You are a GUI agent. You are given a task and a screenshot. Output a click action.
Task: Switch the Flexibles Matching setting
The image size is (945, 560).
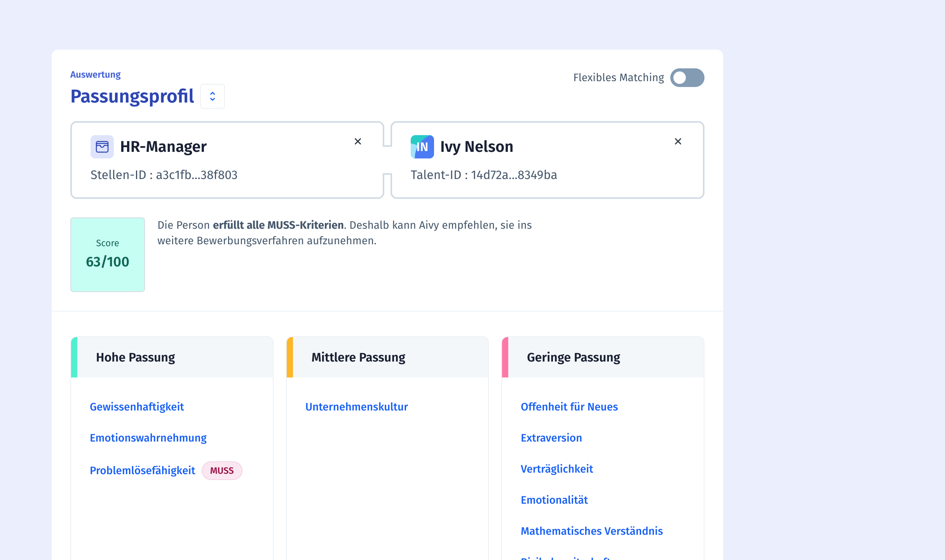click(687, 78)
